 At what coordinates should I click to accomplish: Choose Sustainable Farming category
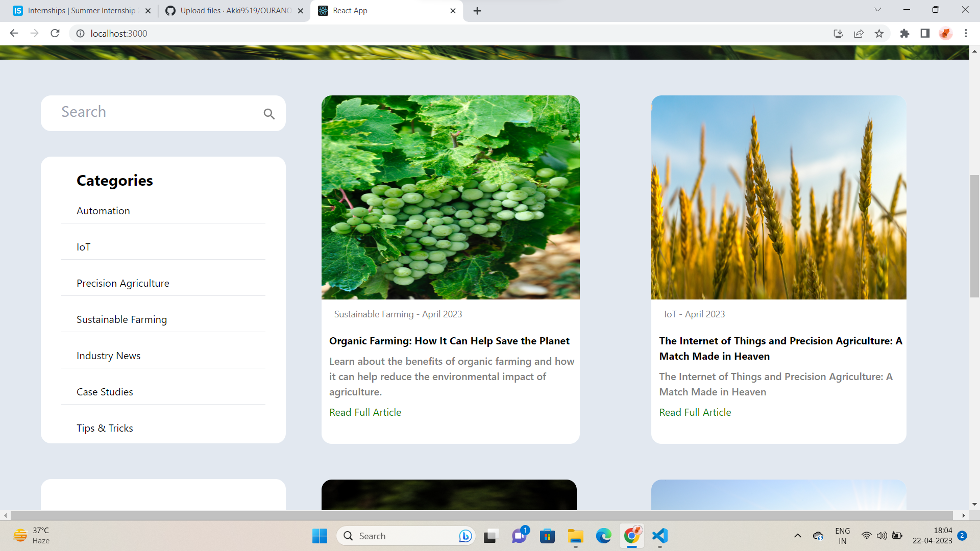122,319
